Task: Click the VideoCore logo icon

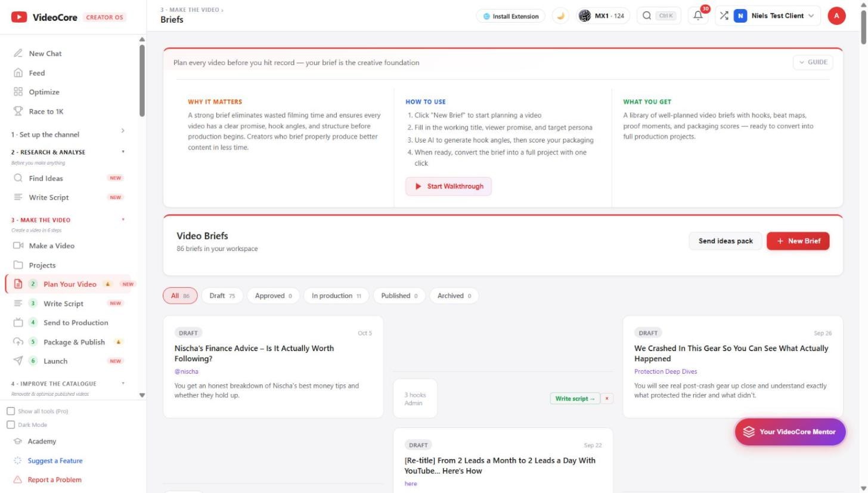Action: pyautogui.click(x=19, y=17)
